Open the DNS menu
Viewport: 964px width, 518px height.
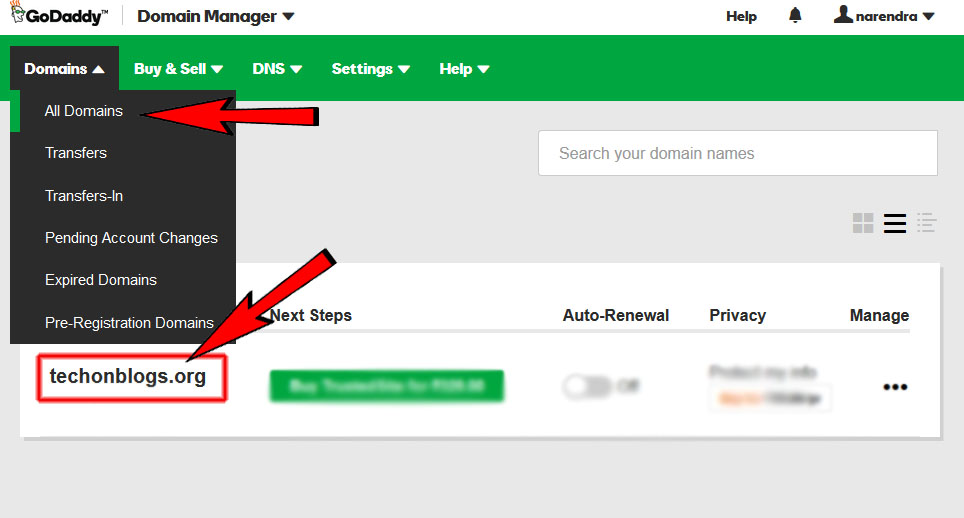(x=277, y=69)
